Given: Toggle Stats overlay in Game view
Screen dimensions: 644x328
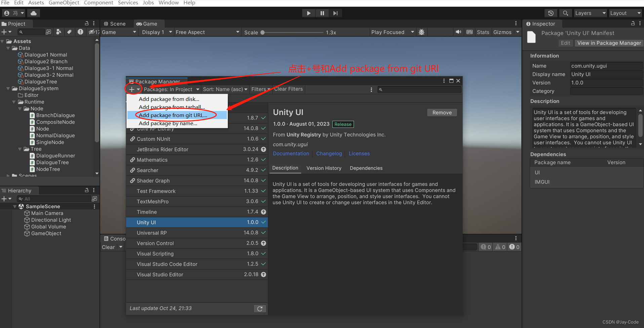Looking at the screenshot, I should [x=483, y=32].
